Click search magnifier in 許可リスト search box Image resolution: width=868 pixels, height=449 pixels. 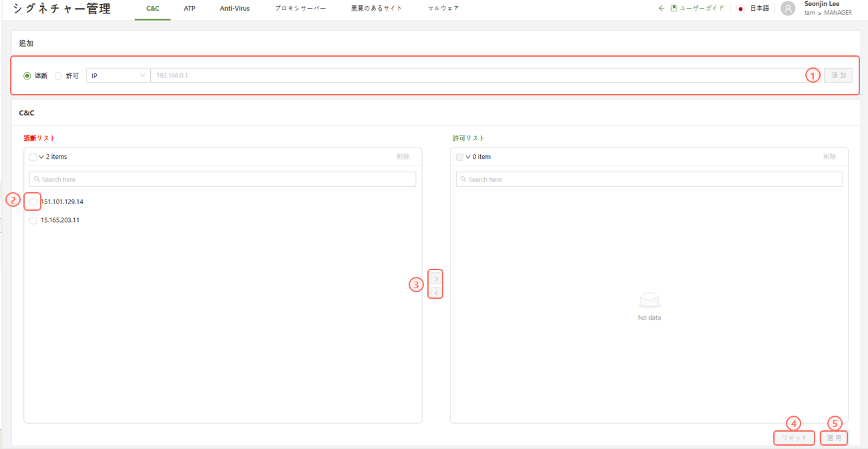click(x=463, y=179)
